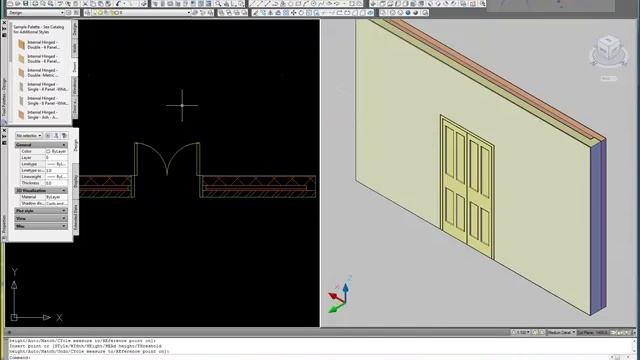640x360 pixels.
Task: Open the No selection dropdown
Action: (29, 136)
